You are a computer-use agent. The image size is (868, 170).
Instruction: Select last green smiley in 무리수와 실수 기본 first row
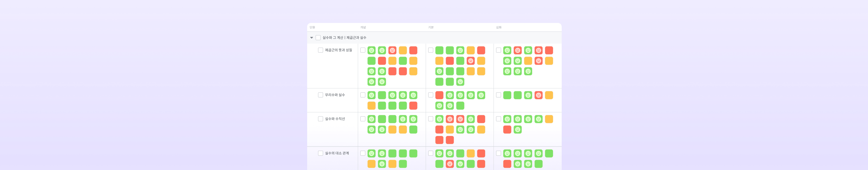(x=481, y=95)
